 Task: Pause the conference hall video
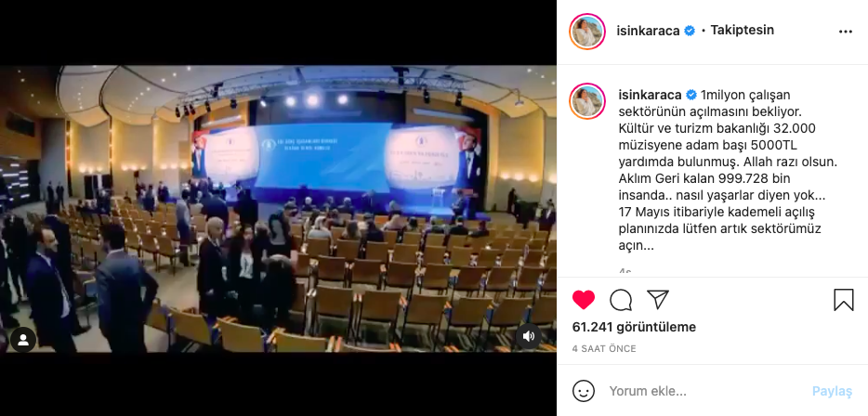(x=278, y=209)
